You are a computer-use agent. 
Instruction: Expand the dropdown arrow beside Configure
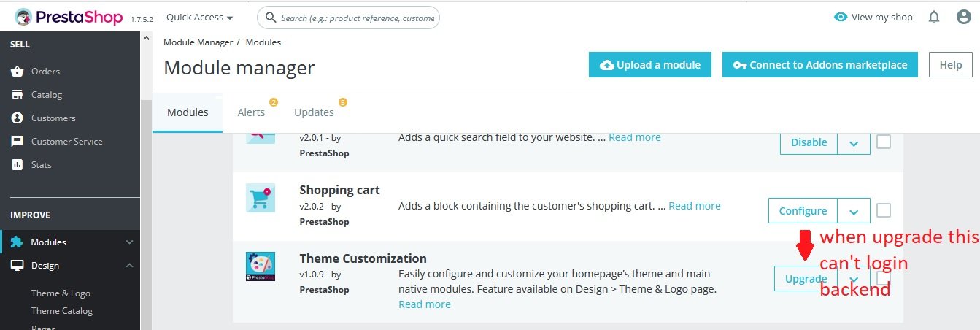[x=854, y=211]
